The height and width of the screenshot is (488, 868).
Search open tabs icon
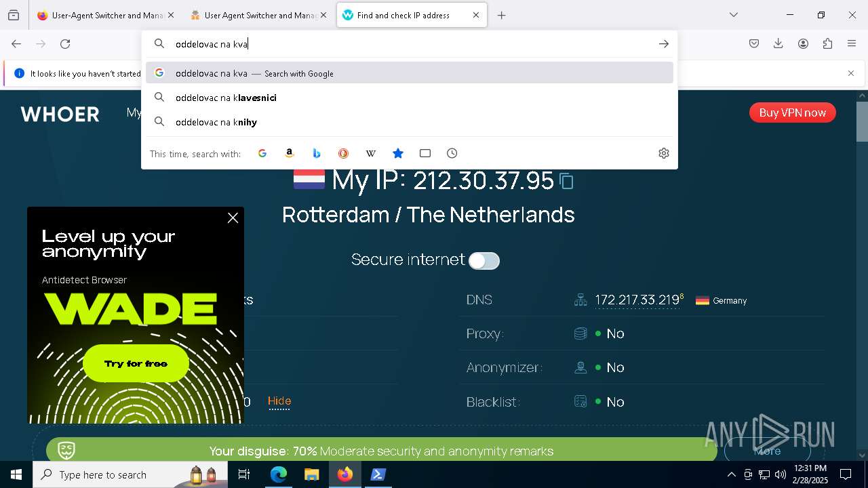click(425, 153)
